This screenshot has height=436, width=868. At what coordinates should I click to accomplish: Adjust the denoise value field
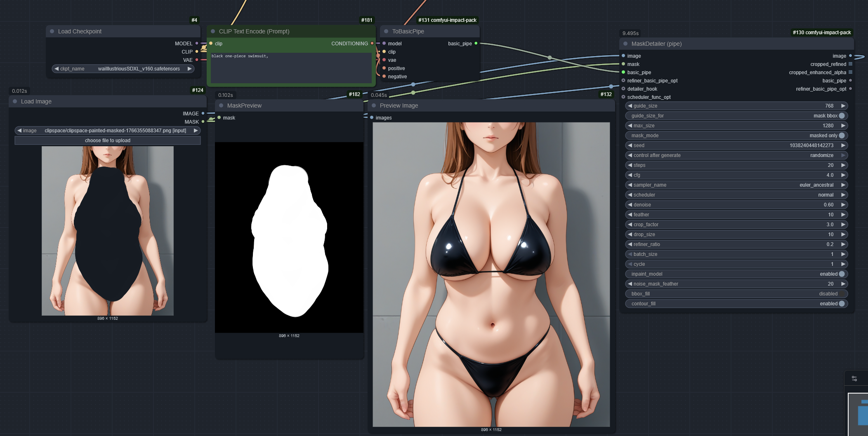(736, 205)
